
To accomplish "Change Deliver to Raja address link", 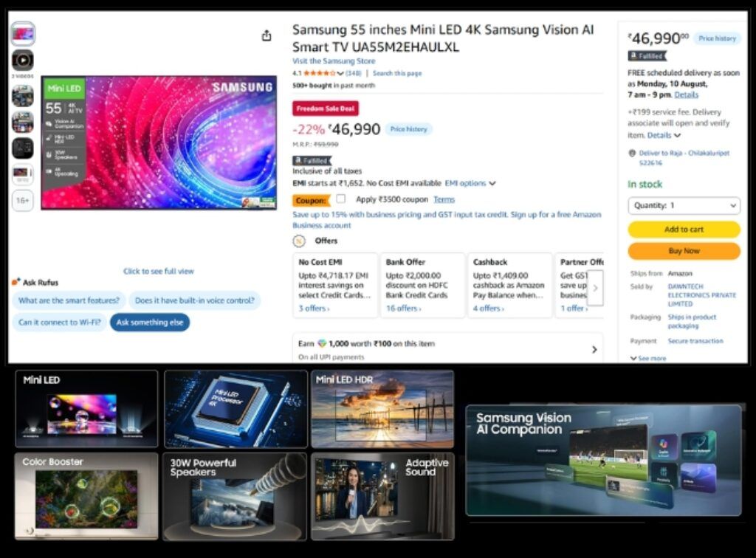I will point(684,157).
